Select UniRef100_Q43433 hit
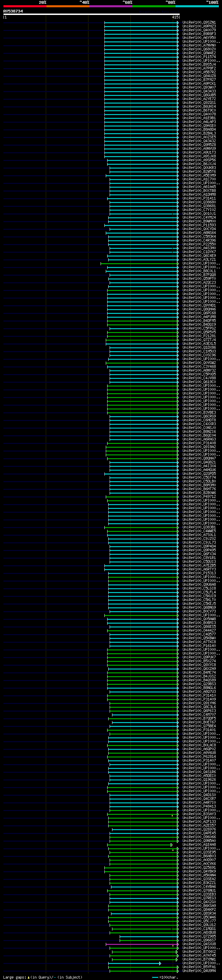 click(199, 91)
